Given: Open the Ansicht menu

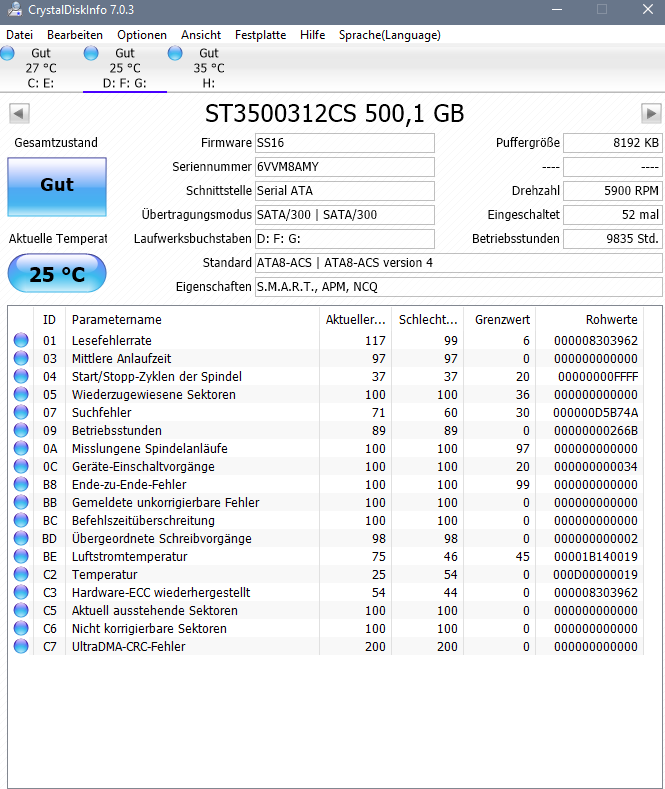Looking at the screenshot, I should coord(201,35).
